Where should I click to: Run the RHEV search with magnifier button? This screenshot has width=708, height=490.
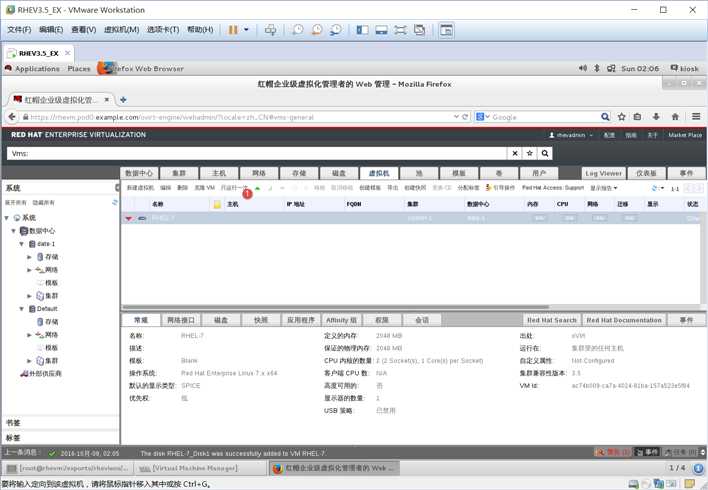(545, 154)
